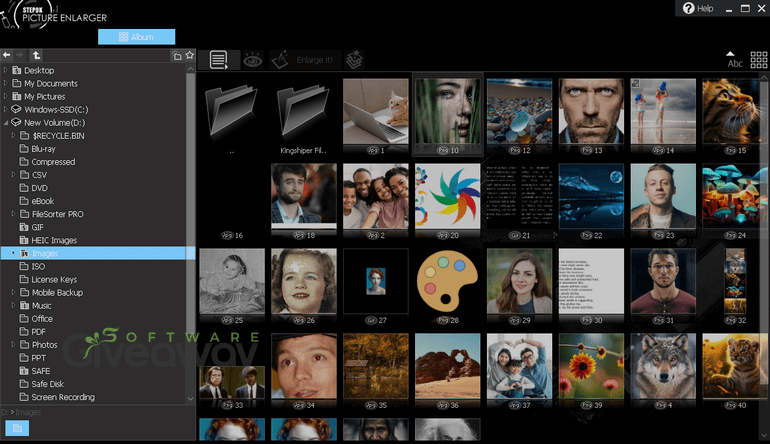Screen dimensions: 770x444
Task: Select thumbnail 10 face behind grass
Action: (447, 112)
